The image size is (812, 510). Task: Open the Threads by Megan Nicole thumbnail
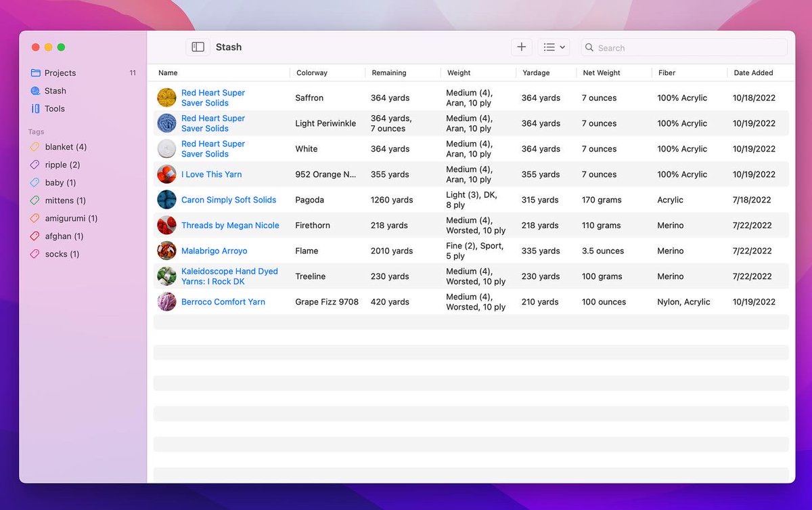pos(166,225)
